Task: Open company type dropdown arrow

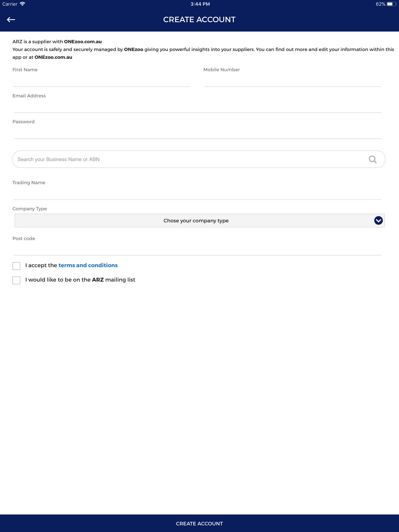Action: pos(378,220)
